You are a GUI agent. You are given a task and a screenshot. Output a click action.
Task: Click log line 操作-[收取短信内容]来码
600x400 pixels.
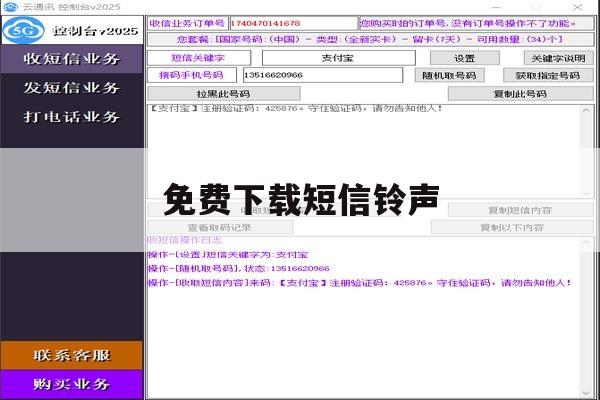[360, 283]
